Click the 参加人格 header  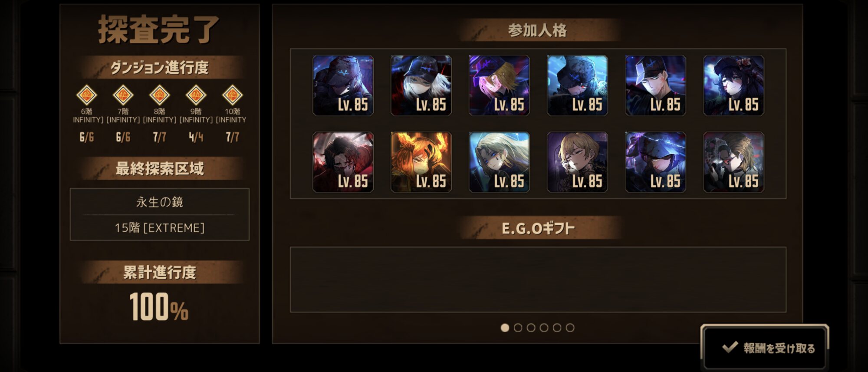[538, 30]
